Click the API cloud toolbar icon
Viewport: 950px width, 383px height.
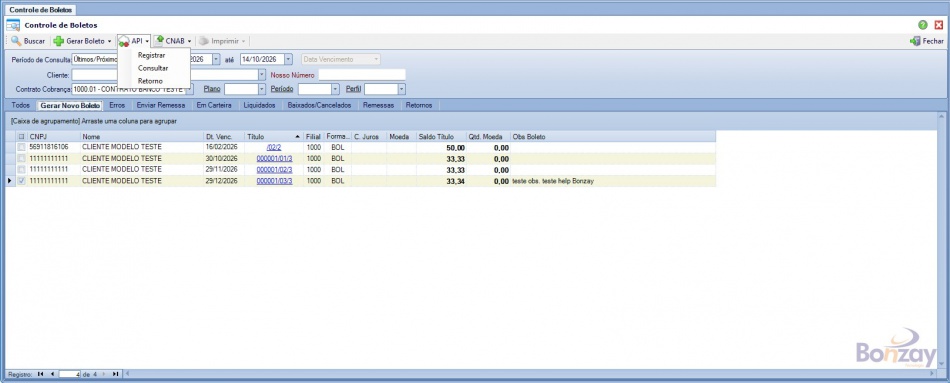click(124, 41)
